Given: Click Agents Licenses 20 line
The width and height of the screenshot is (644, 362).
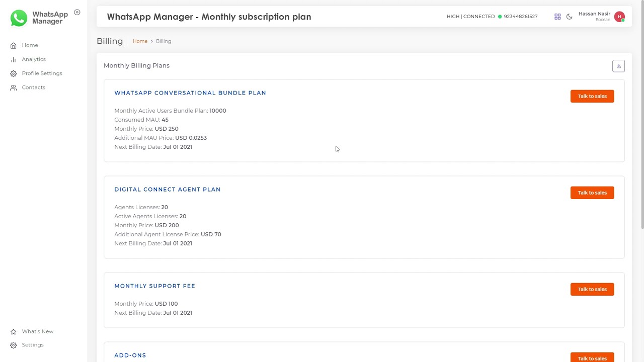Looking at the screenshot, I should pos(141,207).
